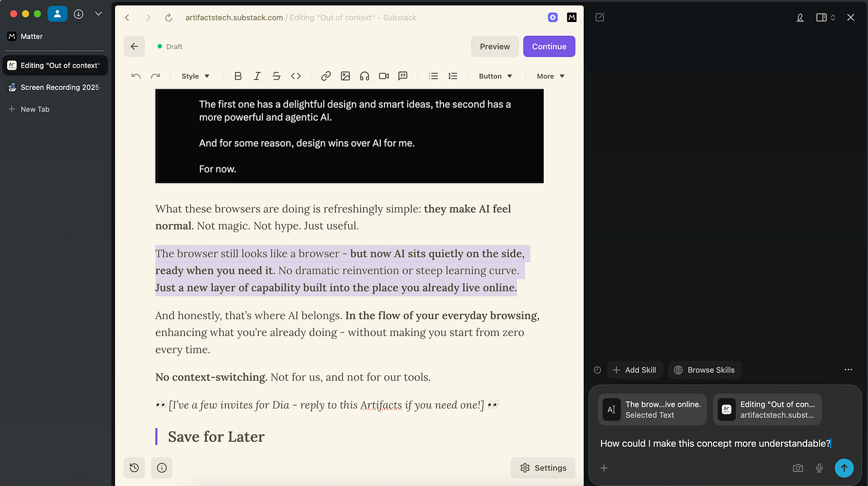Insert an image into the post

coord(345,76)
